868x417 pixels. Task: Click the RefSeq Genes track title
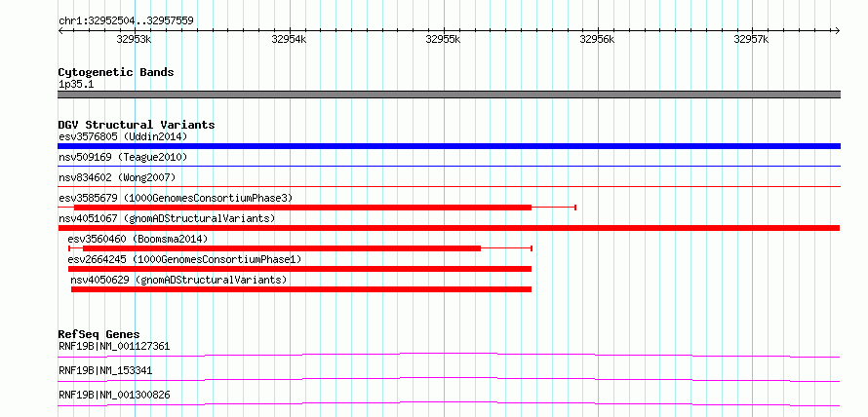tap(99, 334)
